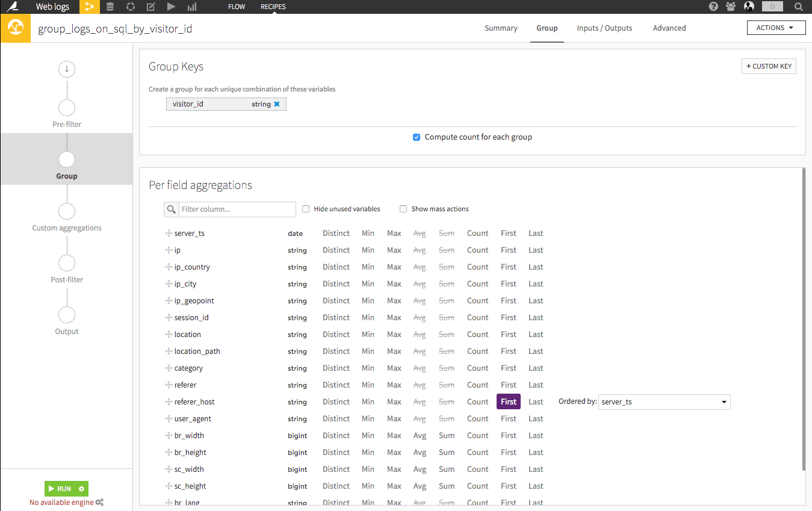Viewport: 812px width, 511px height.
Task: Click the ip_geopoint column name
Action: (x=194, y=300)
